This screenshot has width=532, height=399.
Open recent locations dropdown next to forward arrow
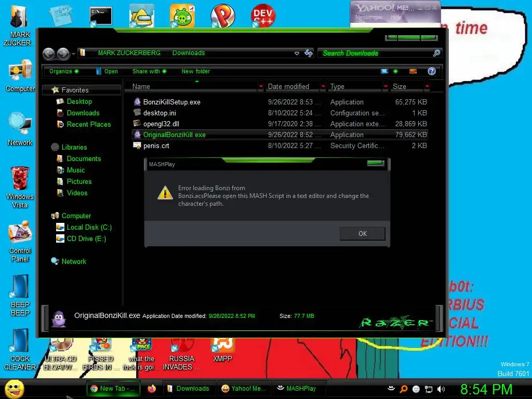[x=73, y=54]
